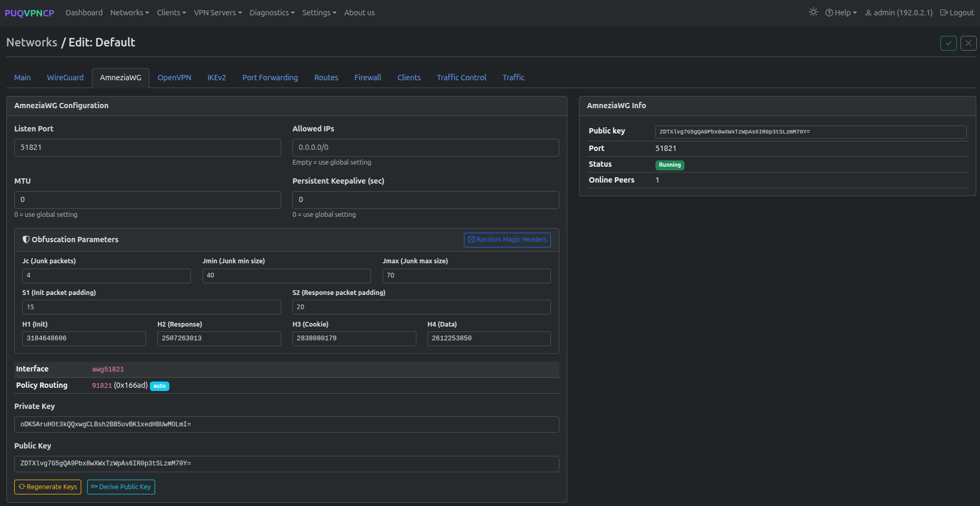Switch to the Routes tab
This screenshot has width=980, height=506.
326,78
